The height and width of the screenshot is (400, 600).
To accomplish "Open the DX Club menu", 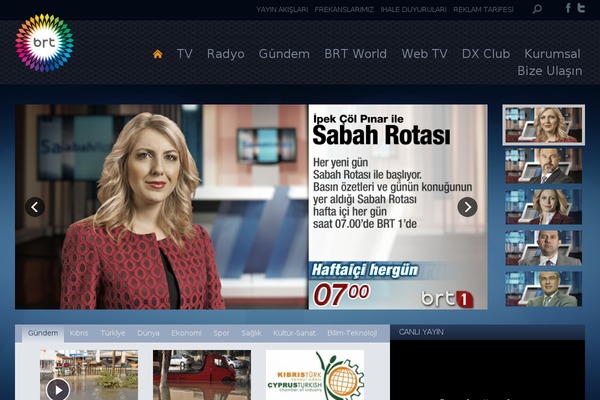I will [486, 54].
